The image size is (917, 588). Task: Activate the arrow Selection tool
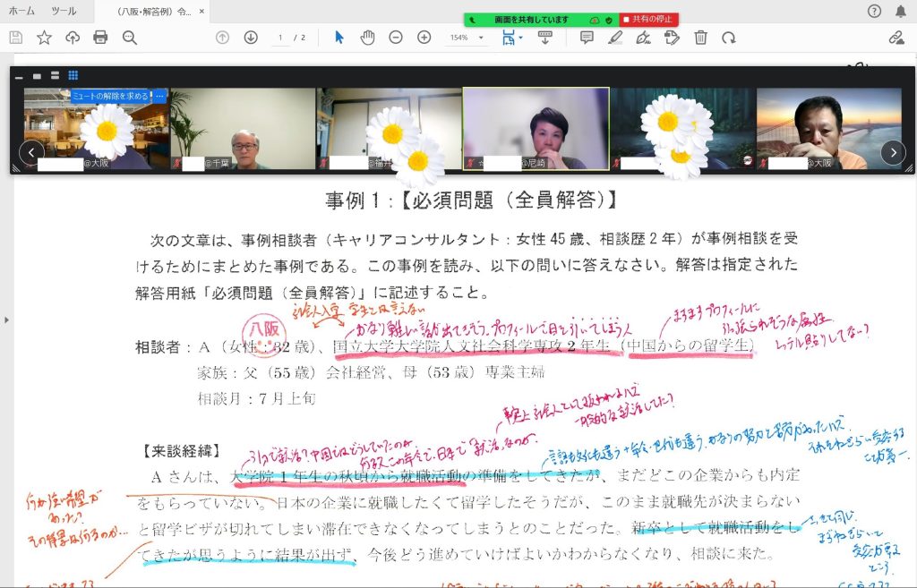(x=339, y=38)
